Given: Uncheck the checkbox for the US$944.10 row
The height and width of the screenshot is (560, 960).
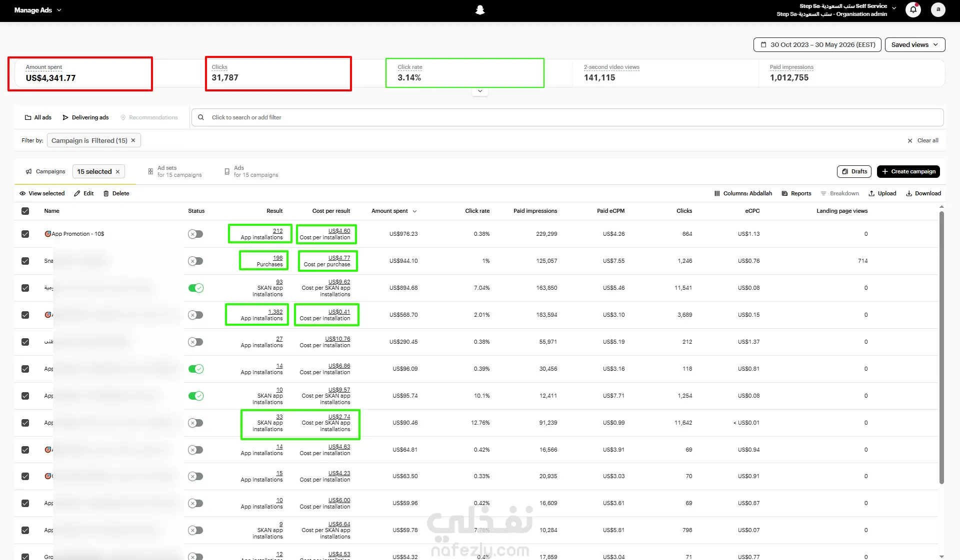Looking at the screenshot, I should pyautogui.click(x=25, y=261).
